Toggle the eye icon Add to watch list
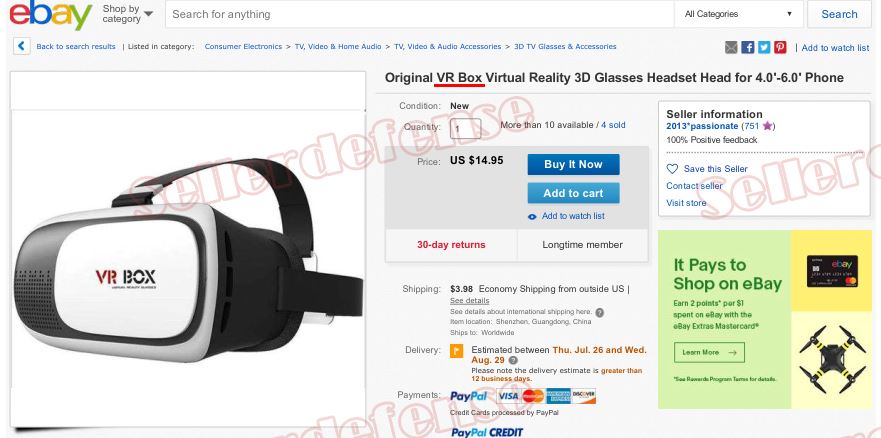881x438 pixels. 532,217
